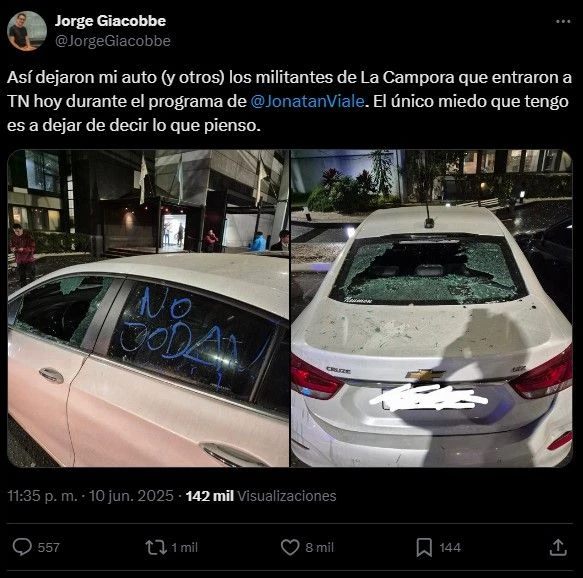Screen dimensions: 583x578
Task: Open Jorge Giacobbe's profile picture
Action: click(x=27, y=30)
